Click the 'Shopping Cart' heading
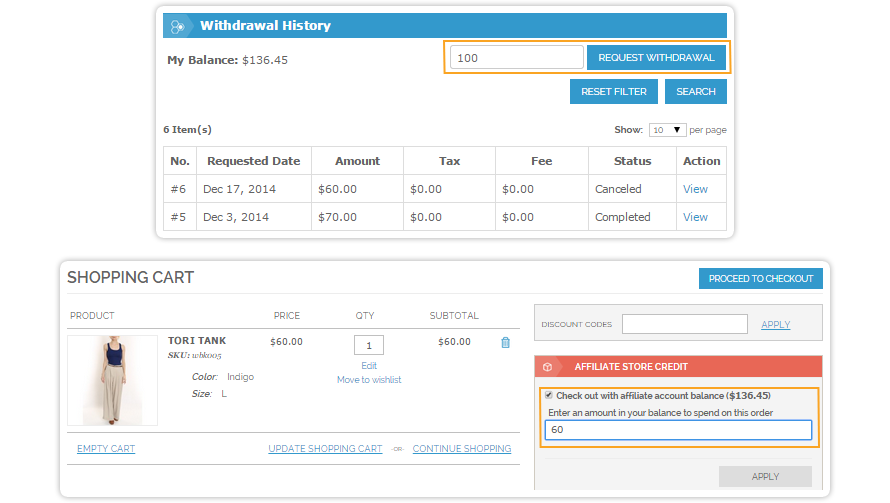The width and height of the screenshot is (890, 503). tap(131, 278)
